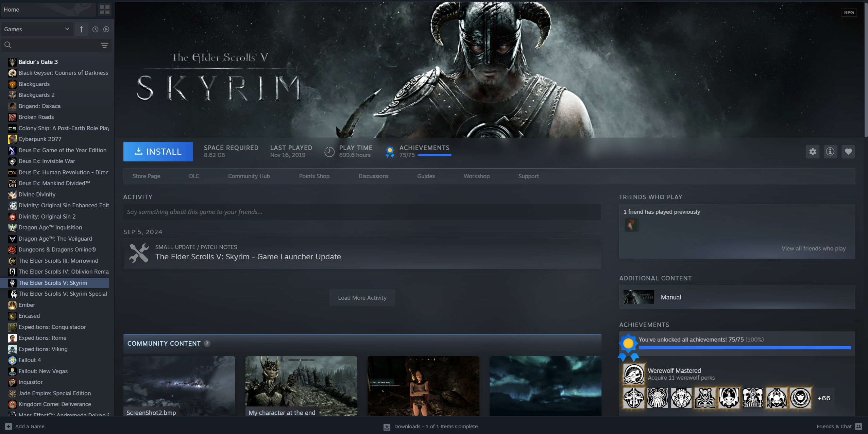Open the Workshop tab

[477, 176]
